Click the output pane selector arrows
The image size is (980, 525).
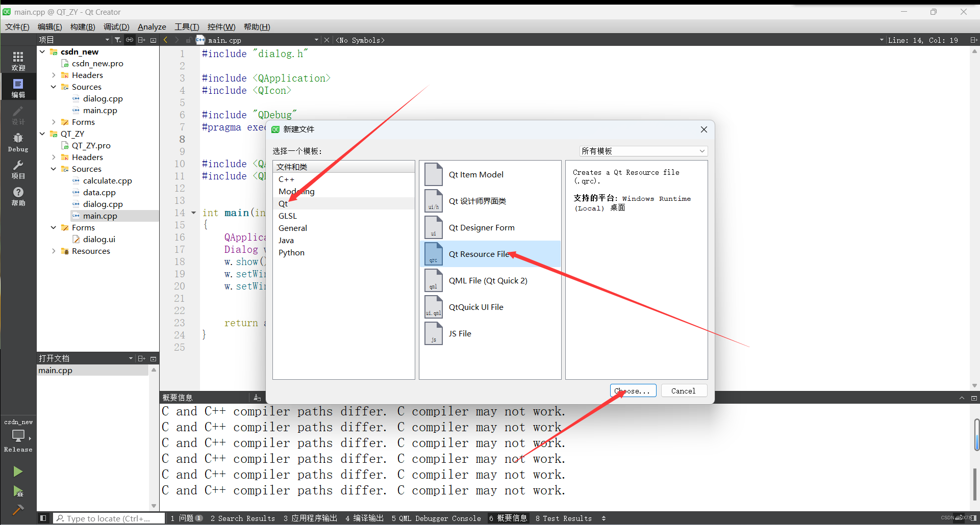coord(604,518)
